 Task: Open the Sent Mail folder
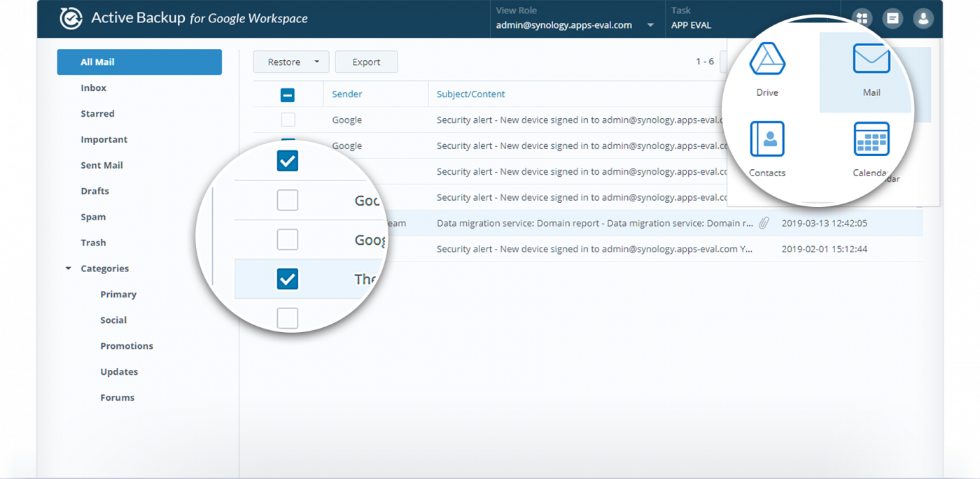tap(101, 165)
